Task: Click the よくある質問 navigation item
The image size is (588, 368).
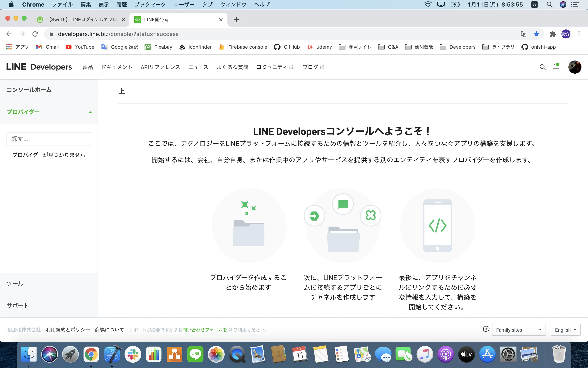Action: pyautogui.click(x=233, y=67)
